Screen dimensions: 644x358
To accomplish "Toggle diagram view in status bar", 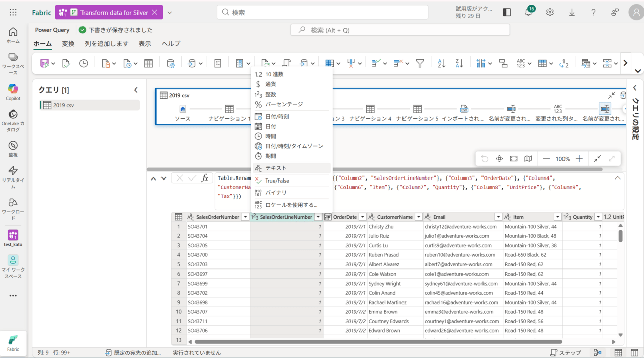I will tap(598, 353).
